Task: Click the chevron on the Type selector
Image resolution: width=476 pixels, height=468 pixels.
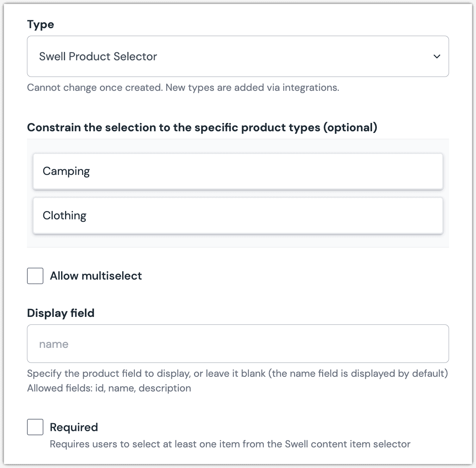Action: [437, 56]
